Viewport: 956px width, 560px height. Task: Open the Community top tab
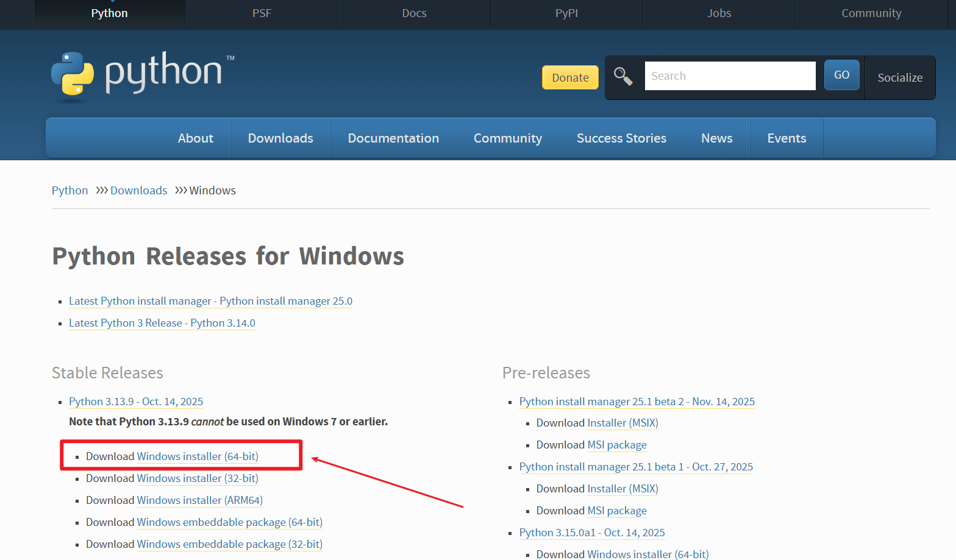[x=871, y=13]
